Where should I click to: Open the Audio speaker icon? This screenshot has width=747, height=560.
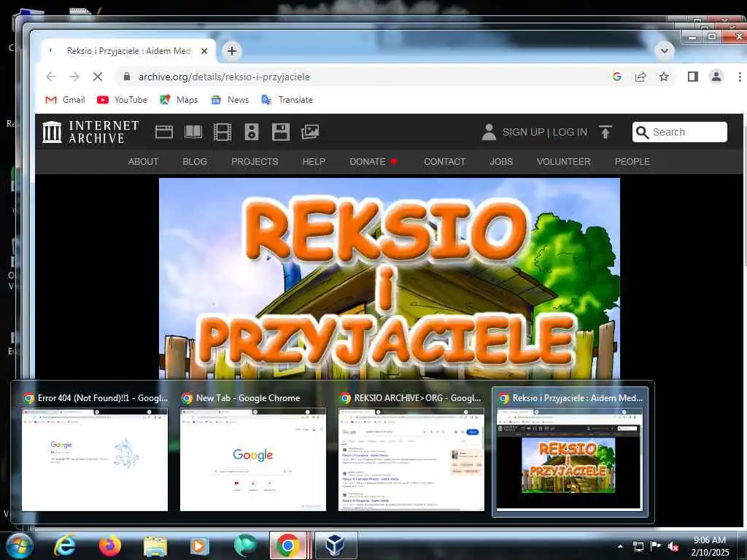(252, 132)
